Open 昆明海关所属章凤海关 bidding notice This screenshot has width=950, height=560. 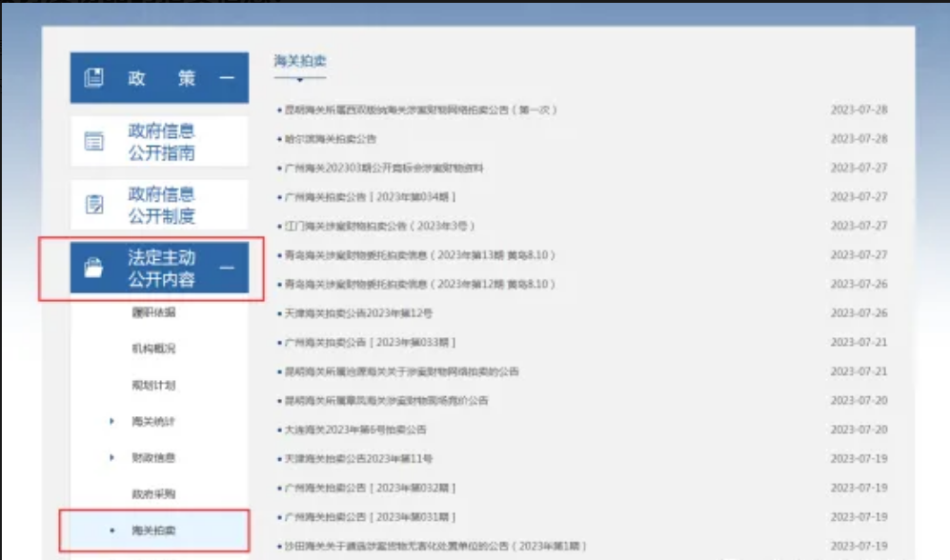pyautogui.click(x=387, y=400)
